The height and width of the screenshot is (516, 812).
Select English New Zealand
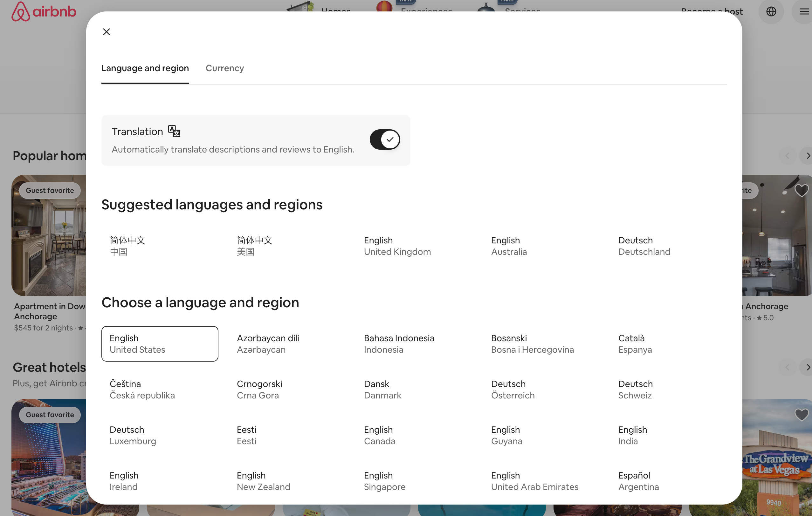click(x=287, y=481)
